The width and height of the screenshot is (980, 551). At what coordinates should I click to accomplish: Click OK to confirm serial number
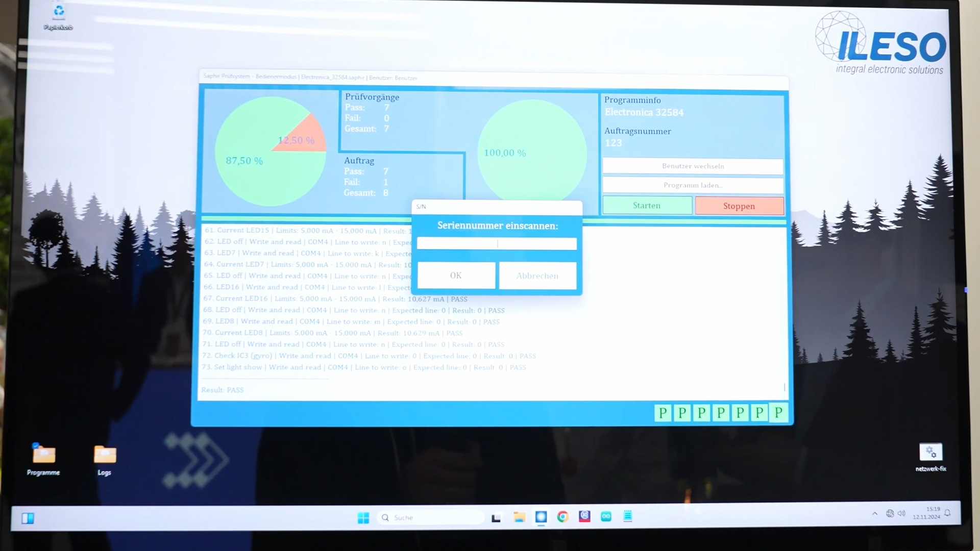tap(456, 275)
